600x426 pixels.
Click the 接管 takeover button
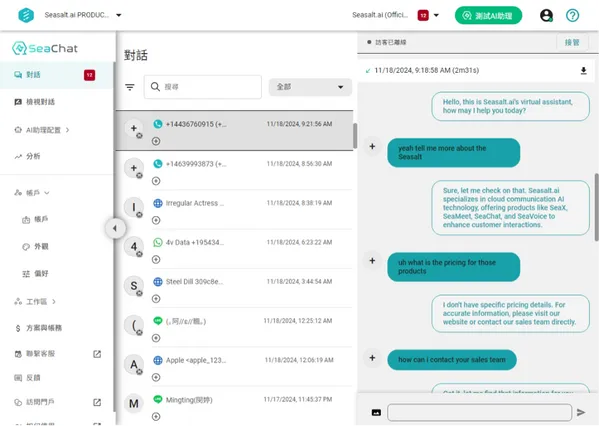(572, 42)
